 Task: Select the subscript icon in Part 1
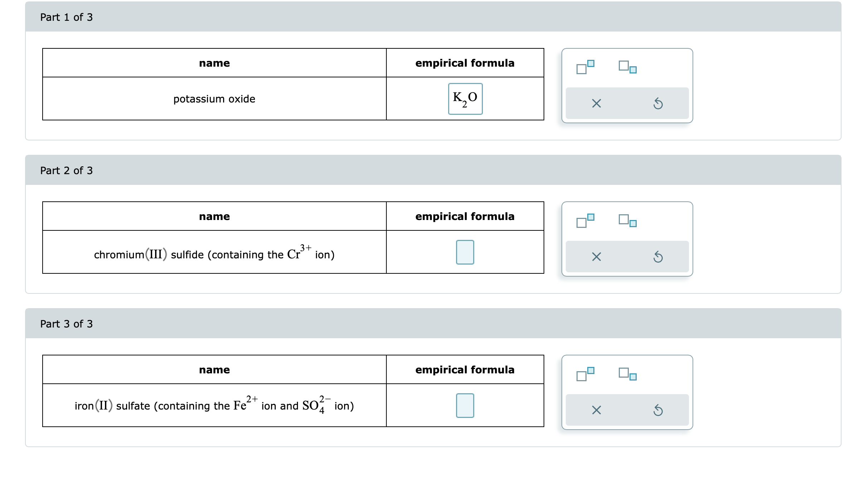click(628, 68)
